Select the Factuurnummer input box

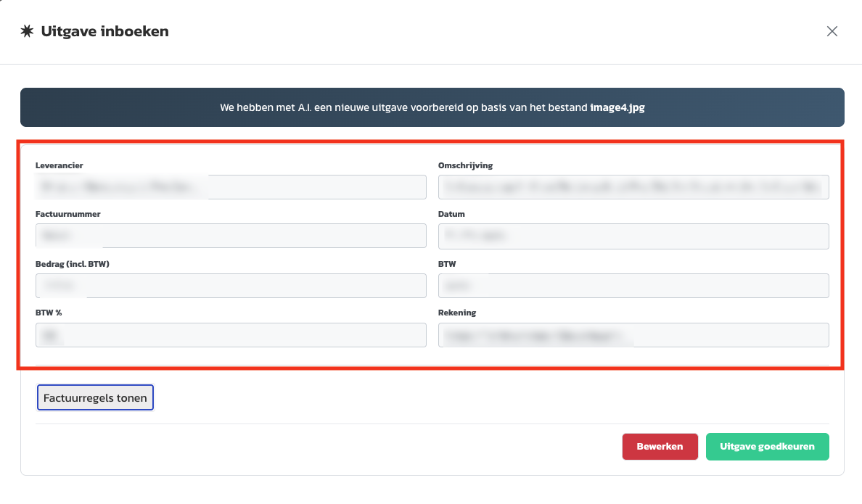coord(231,236)
